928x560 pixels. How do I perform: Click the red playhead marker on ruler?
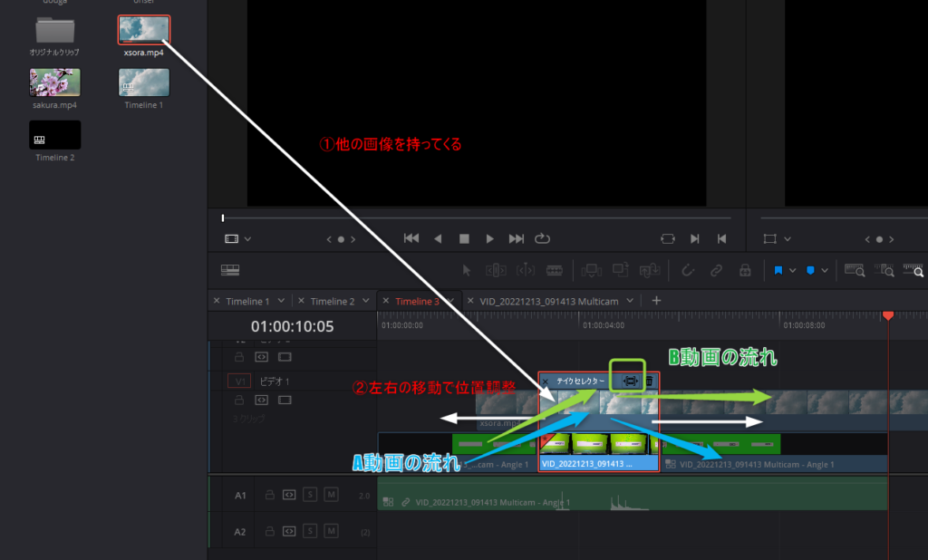[888, 315]
